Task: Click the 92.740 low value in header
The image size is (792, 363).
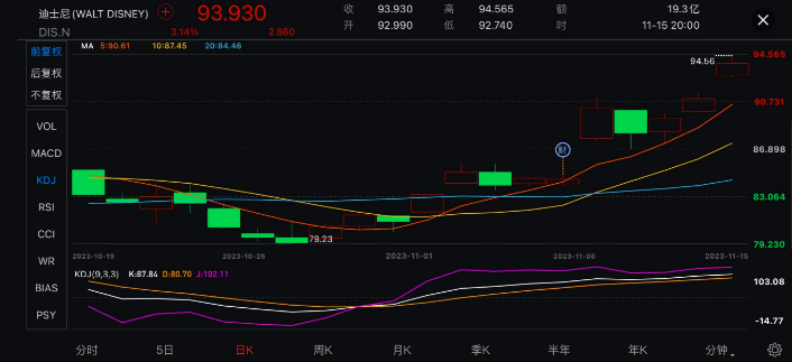Action: pos(496,25)
